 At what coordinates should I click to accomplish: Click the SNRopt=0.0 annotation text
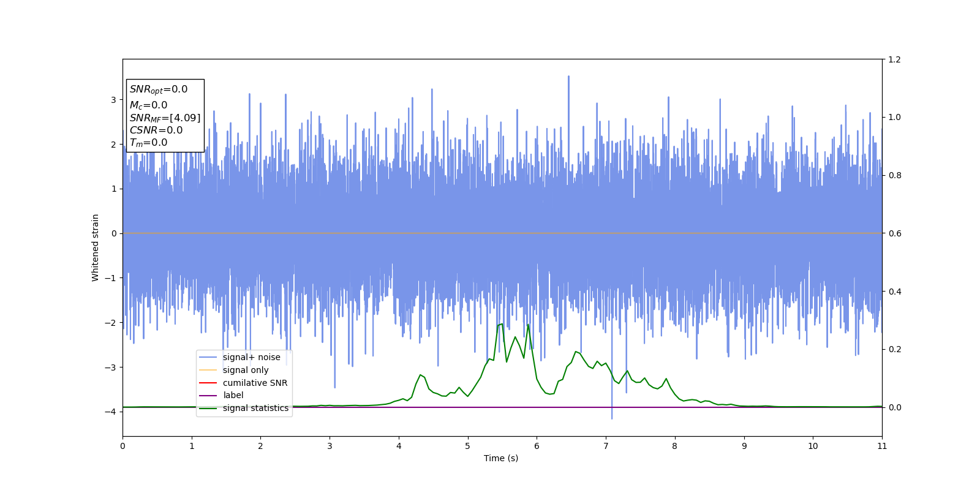tap(159, 89)
